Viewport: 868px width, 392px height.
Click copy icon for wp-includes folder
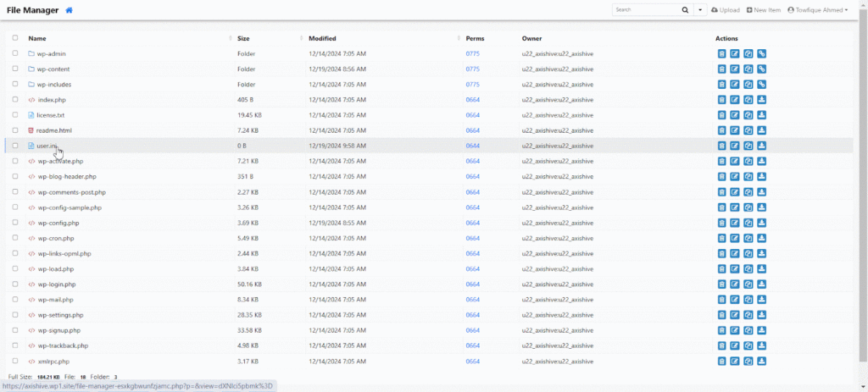[748, 85]
